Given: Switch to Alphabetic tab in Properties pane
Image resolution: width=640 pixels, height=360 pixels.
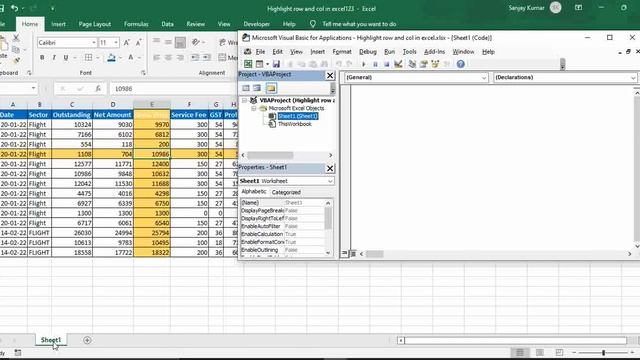Looking at the screenshot, I should pyautogui.click(x=253, y=191).
